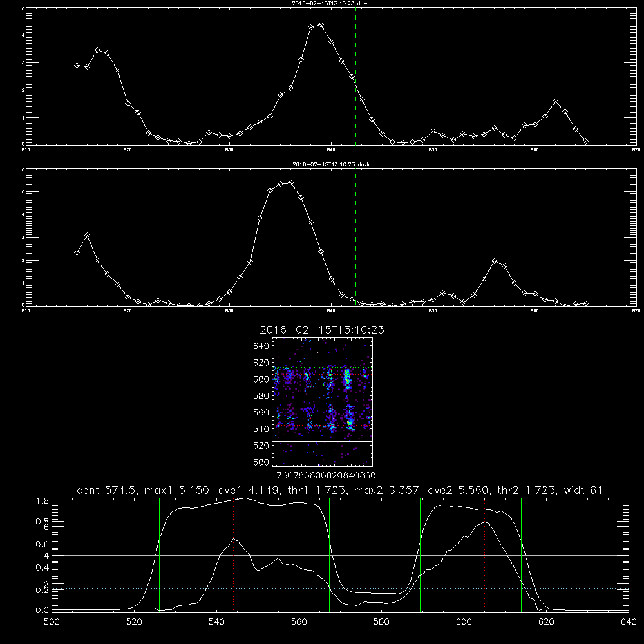
Task: Click the "540" y-axis label beside spectral image
Action: [261, 429]
